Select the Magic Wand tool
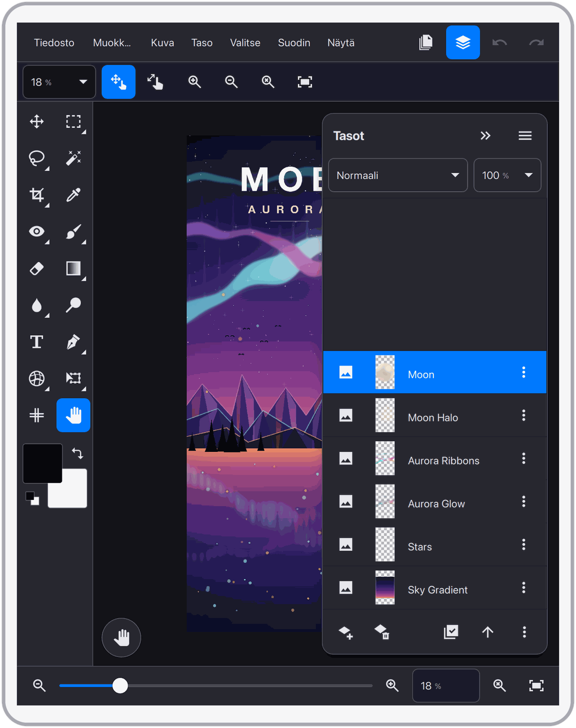 tap(73, 158)
